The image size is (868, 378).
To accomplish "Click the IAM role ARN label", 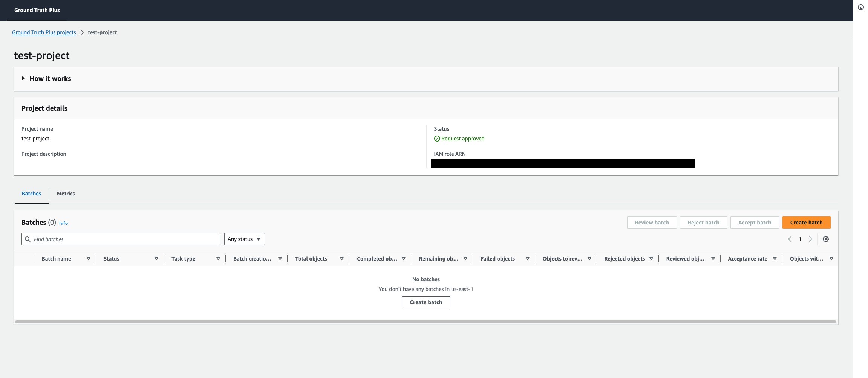I will (450, 154).
